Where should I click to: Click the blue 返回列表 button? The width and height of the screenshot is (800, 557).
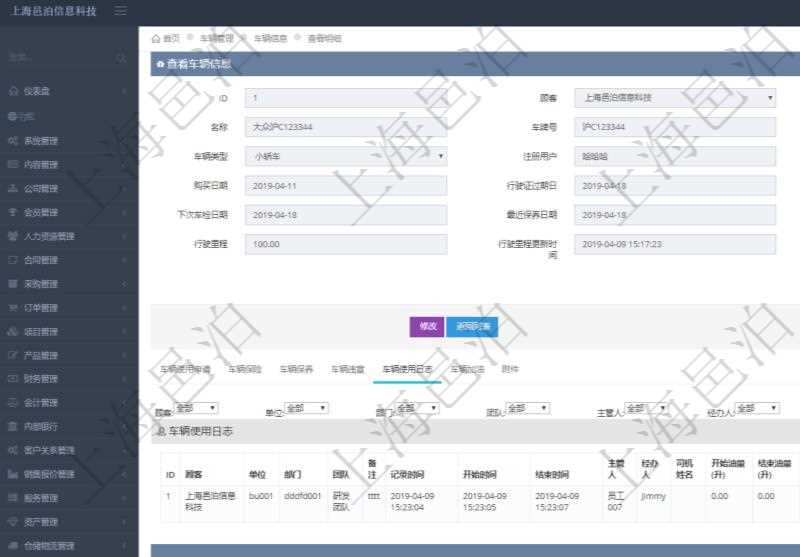click(x=471, y=326)
